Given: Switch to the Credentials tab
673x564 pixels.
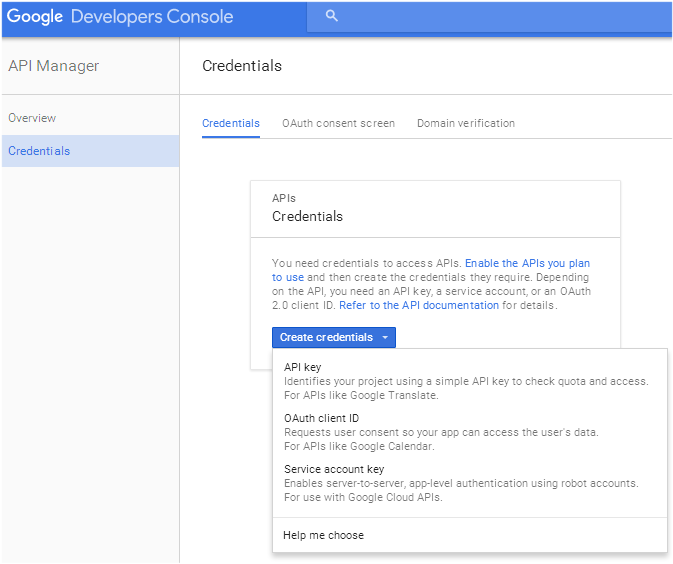Looking at the screenshot, I should point(231,123).
